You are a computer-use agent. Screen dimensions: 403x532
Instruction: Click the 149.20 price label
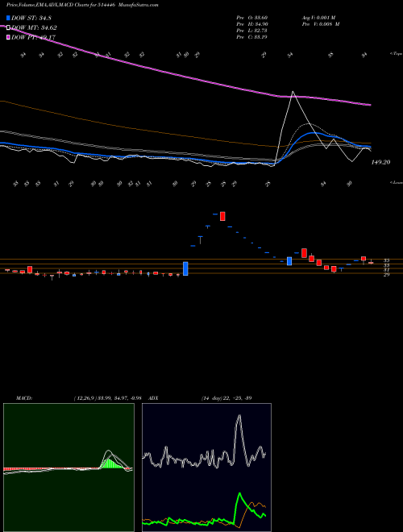(380, 163)
